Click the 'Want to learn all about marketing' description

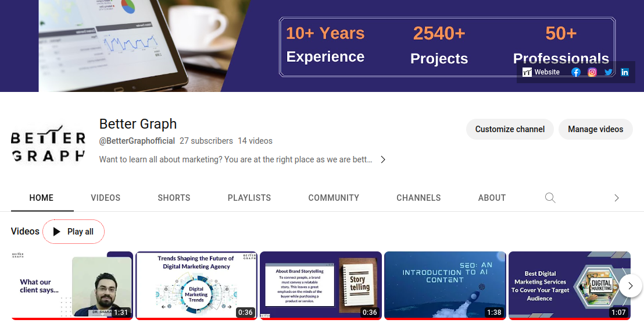click(236, 159)
